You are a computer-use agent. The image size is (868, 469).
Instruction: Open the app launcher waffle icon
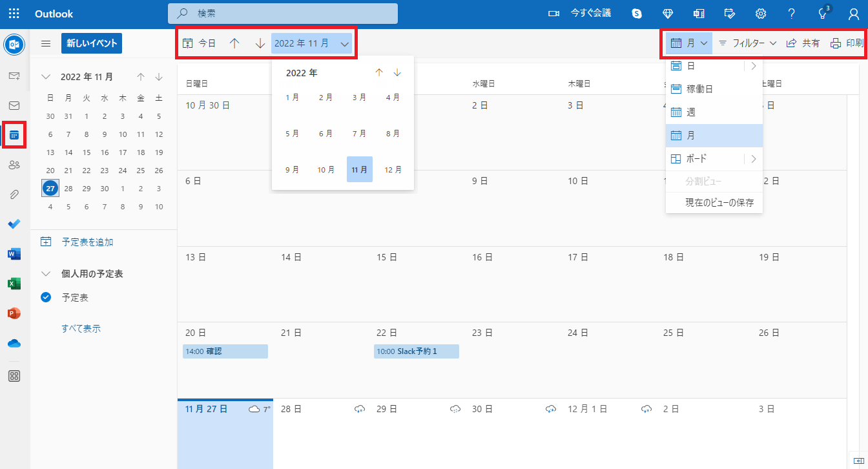(x=14, y=14)
